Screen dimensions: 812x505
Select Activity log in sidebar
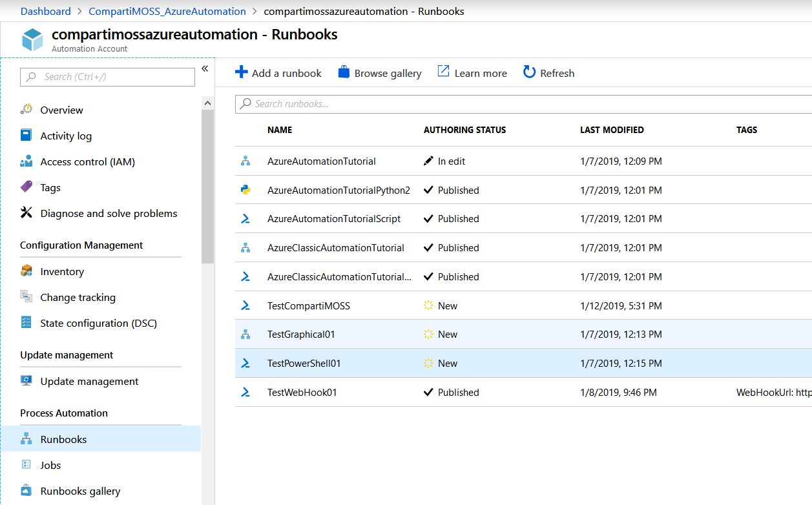pos(66,136)
